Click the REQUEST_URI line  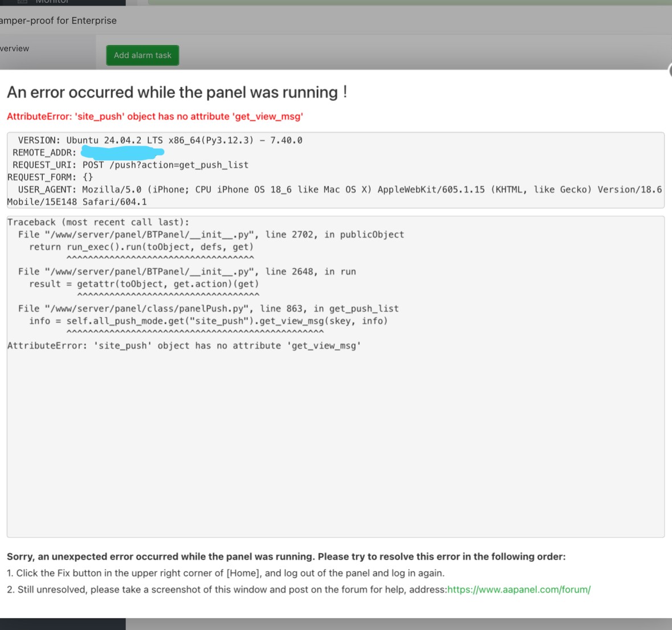pos(131,165)
